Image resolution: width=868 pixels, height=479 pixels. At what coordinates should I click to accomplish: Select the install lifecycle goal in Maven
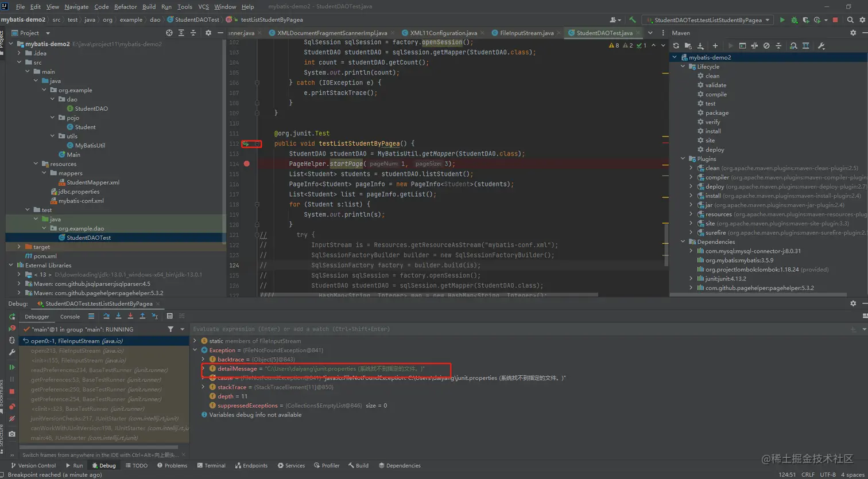pos(713,131)
